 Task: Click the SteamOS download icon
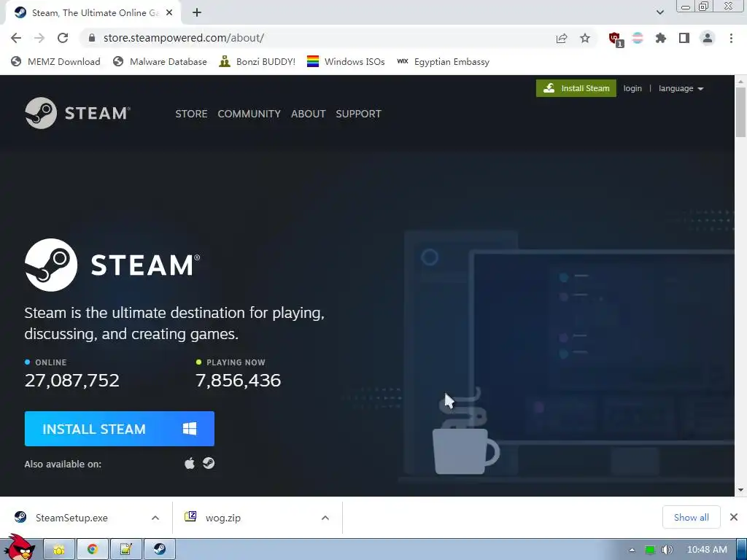tap(209, 463)
